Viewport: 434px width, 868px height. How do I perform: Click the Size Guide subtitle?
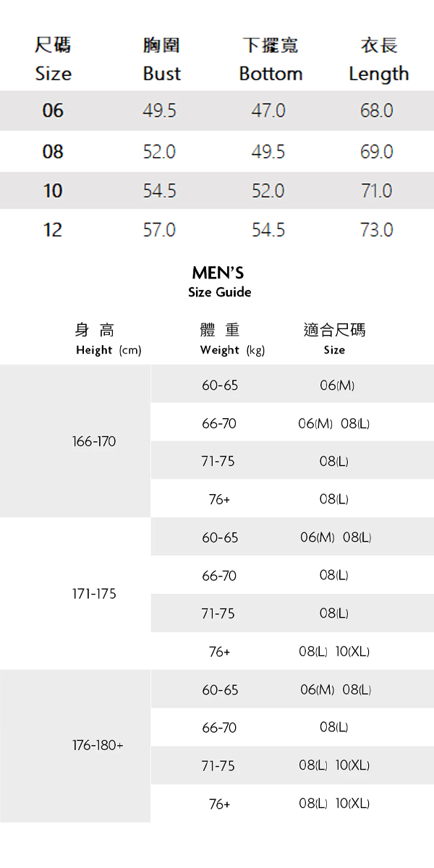(219, 292)
